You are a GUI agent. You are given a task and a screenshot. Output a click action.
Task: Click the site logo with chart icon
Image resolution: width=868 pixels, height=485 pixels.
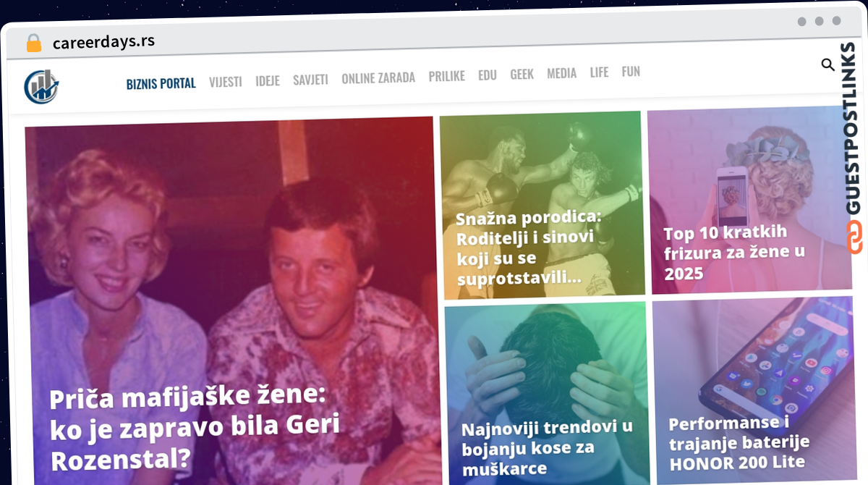click(x=41, y=86)
